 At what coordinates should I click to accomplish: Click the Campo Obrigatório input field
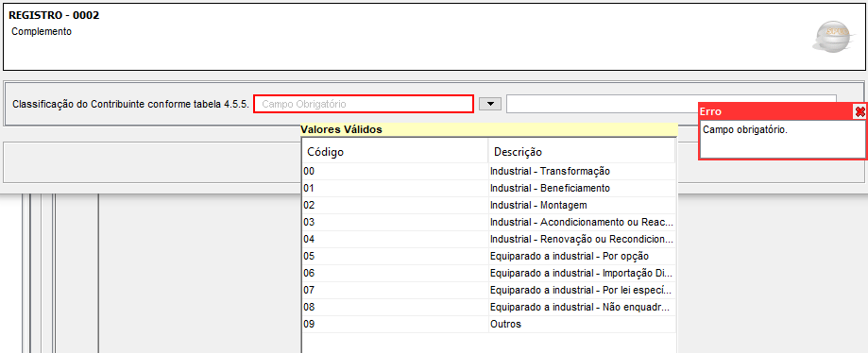pyautogui.click(x=364, y=104)
